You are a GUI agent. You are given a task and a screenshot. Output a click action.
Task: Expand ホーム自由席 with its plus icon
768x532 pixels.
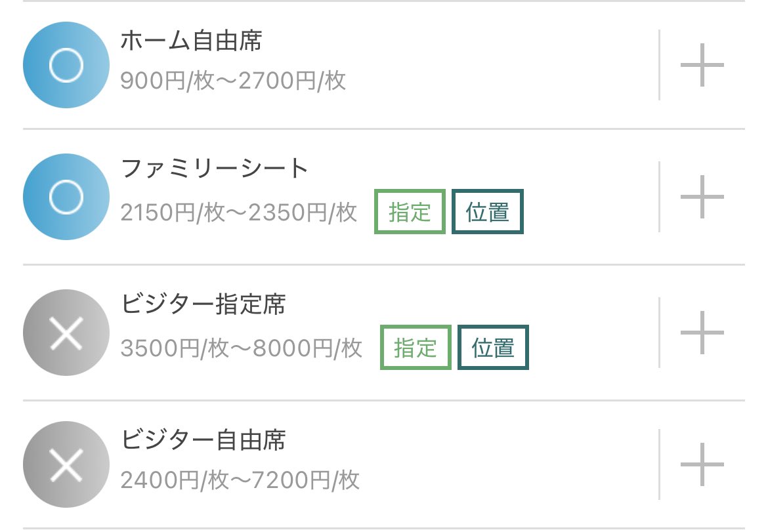702,65
